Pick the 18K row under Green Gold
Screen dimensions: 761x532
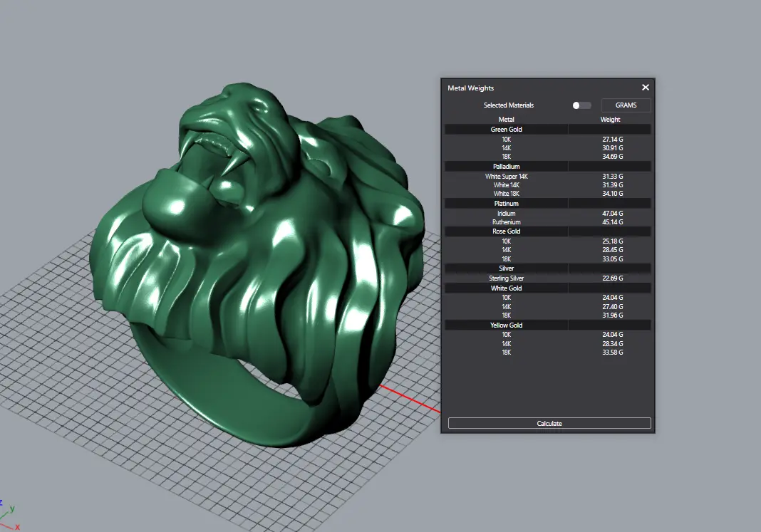[506, 157]
